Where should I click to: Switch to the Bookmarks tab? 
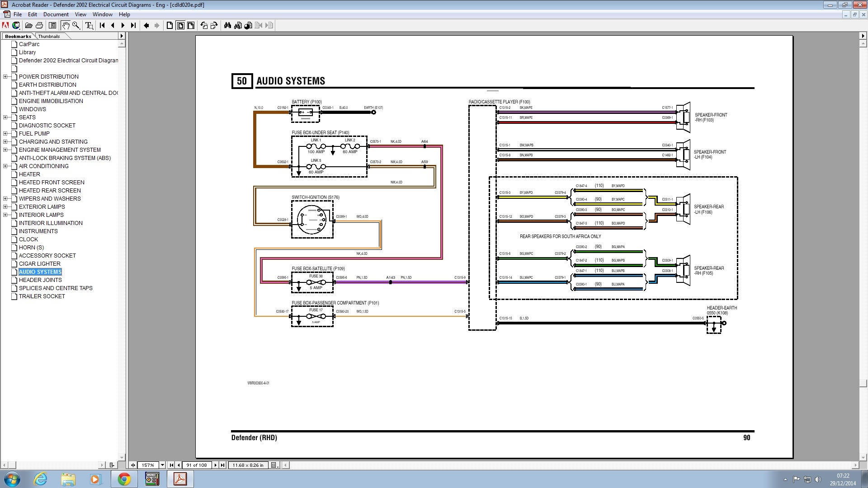coord(18,36)
